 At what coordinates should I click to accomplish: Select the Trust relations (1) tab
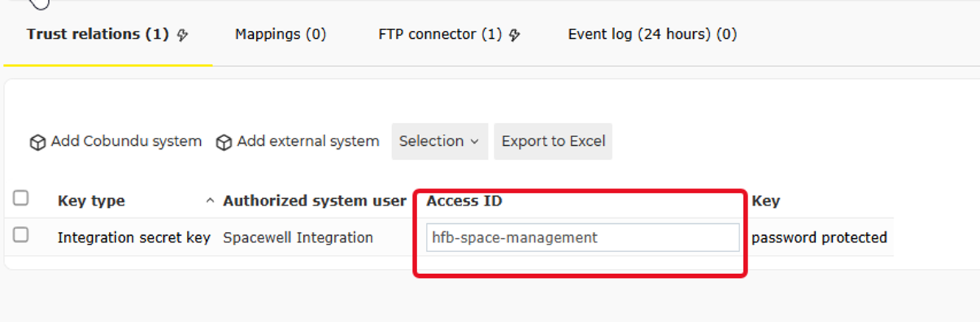click(107, 34)
